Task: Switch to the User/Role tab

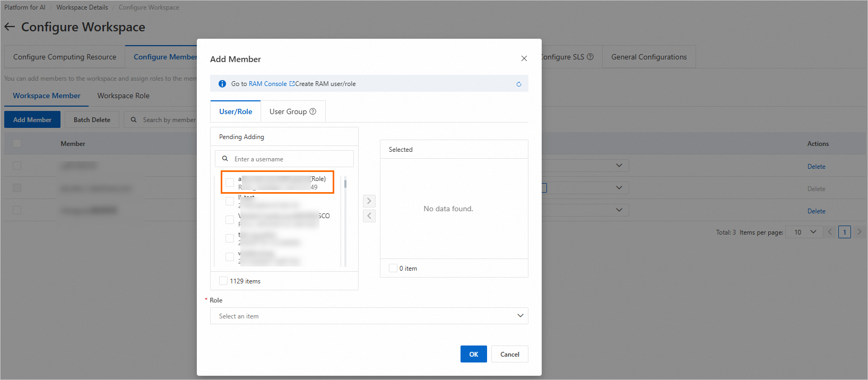Action: coord(236,111)
